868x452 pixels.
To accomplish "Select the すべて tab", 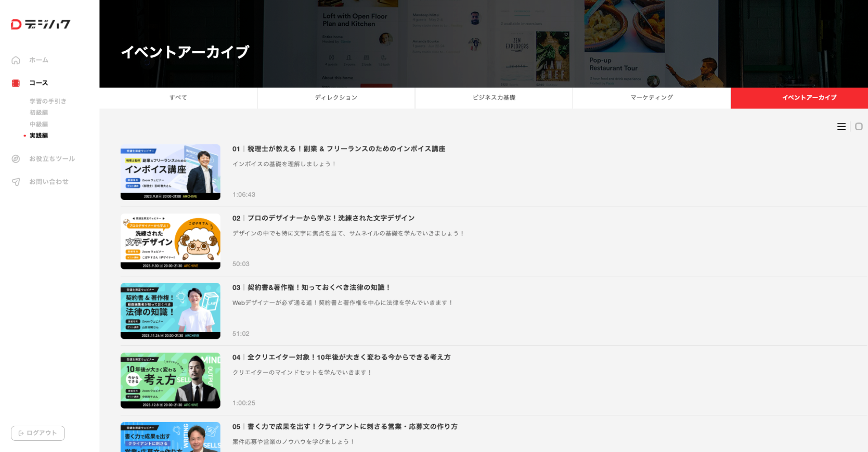I will click(178, 98).
